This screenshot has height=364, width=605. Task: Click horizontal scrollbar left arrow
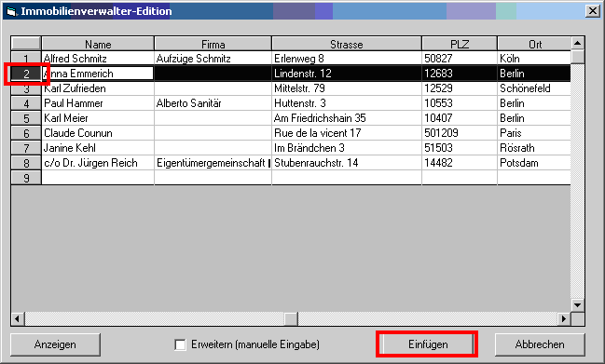pos(18,319)
